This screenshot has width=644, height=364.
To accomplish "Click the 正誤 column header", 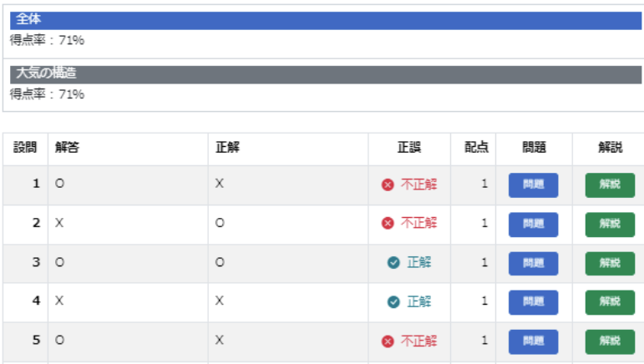I will pyautogui.click(x=409, y=147).
